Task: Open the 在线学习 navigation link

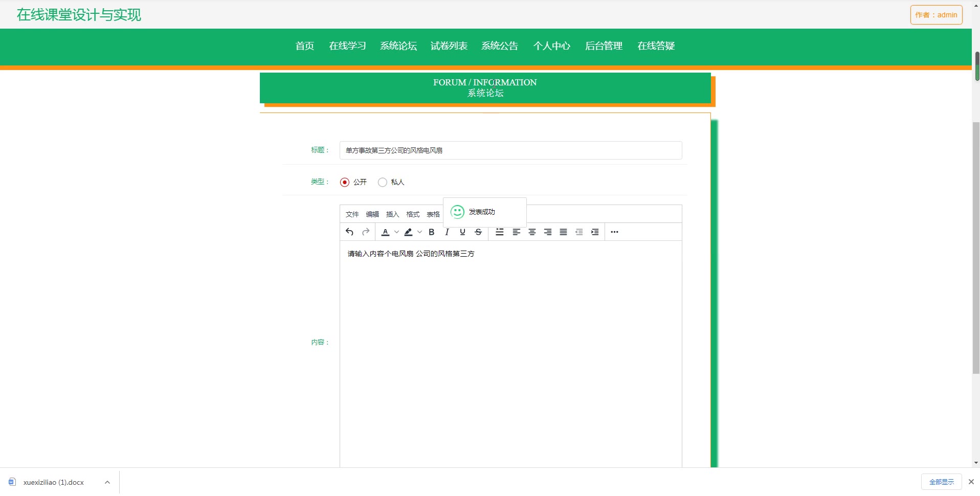Action: pos(347,46)
